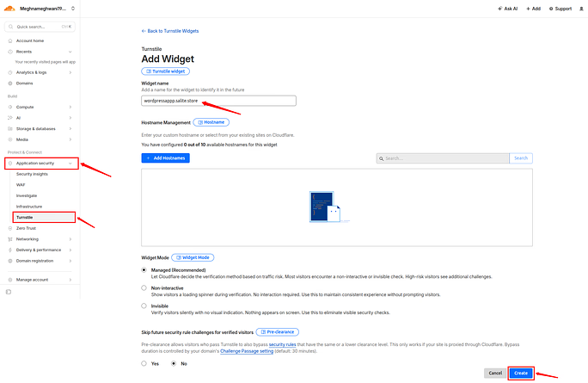
Task: Choose No for pre-clearance
Action: tap(174, 363)
